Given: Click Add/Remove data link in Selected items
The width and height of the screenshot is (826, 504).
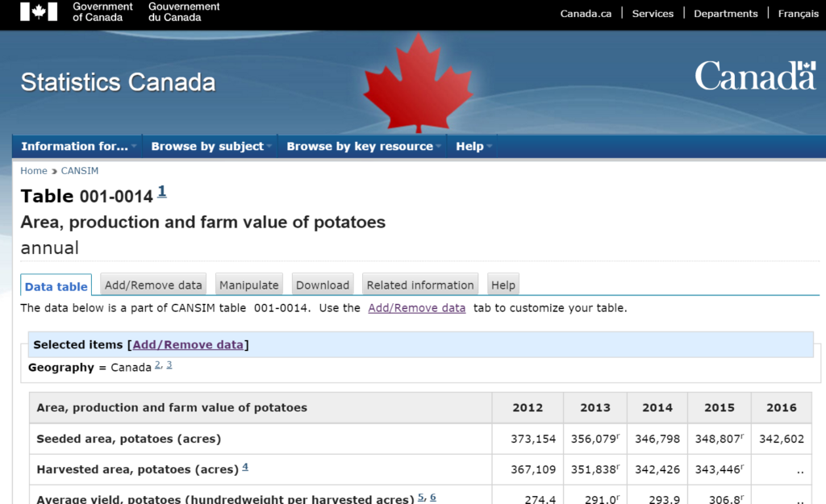Looking at the screenshot, I should [188, 344].
